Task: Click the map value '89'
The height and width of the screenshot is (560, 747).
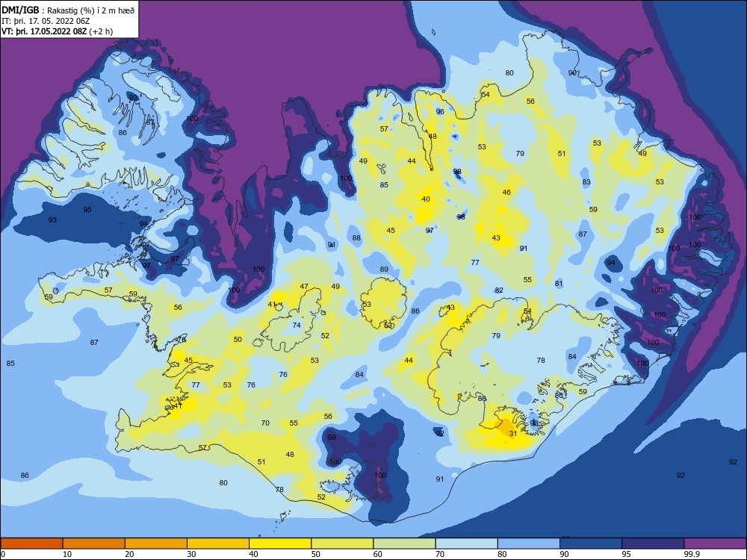Action: point(384,269)
